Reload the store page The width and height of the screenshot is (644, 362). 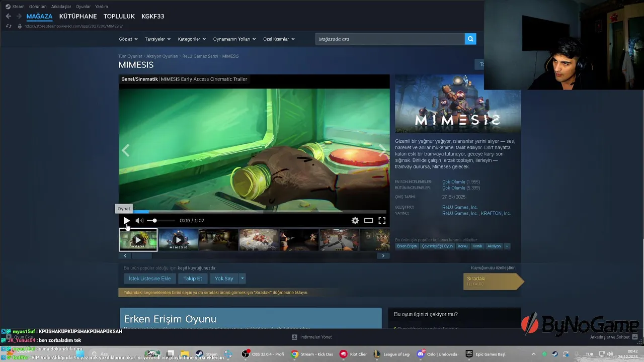[x=9, y=26]
